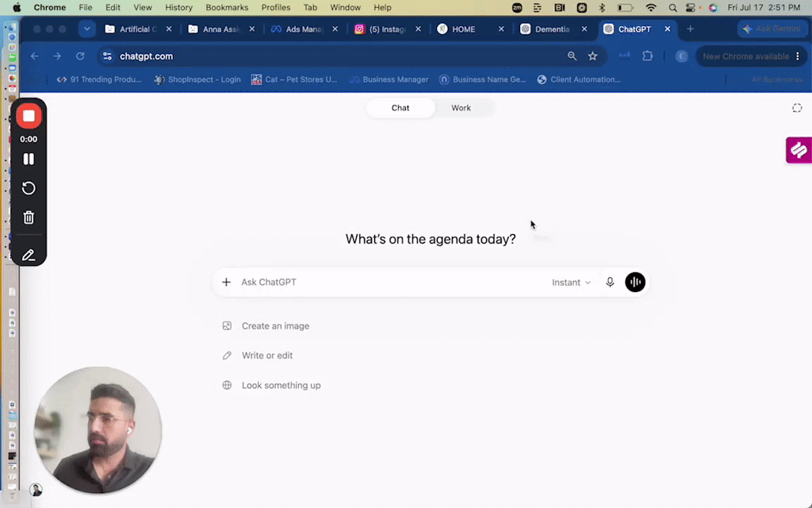Viewport: 812px width, 508px height.
Task: Reload the chatgpt.com page
Action: click(80, 56)
